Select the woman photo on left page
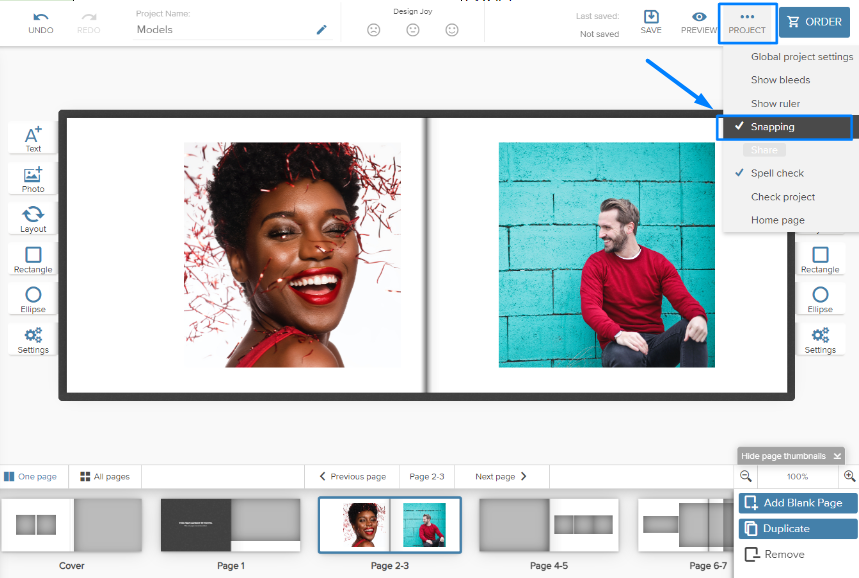 point(293,255)
